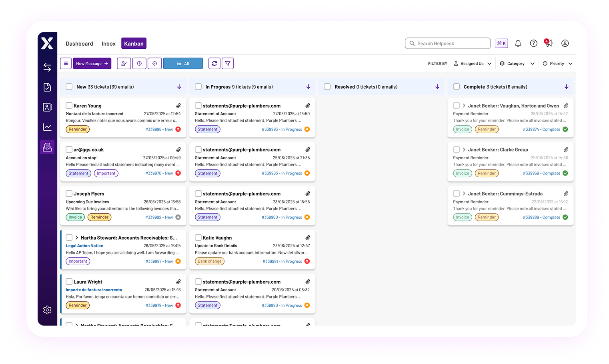Open the settings gear at the sidebar bottom
609x364 pixels.
tap(47, 310)
